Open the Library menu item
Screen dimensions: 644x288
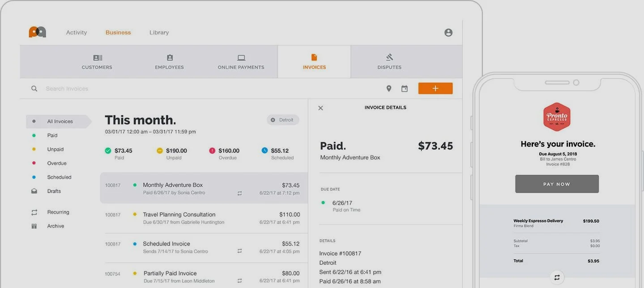pos(159,33)
